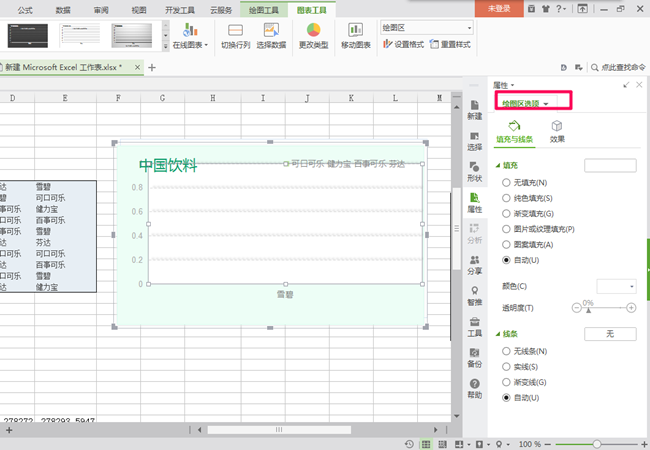This screenshot has width=650, height=450.
Task: Select the dark chart style thumbnail
Action: (x=28, y=36)
